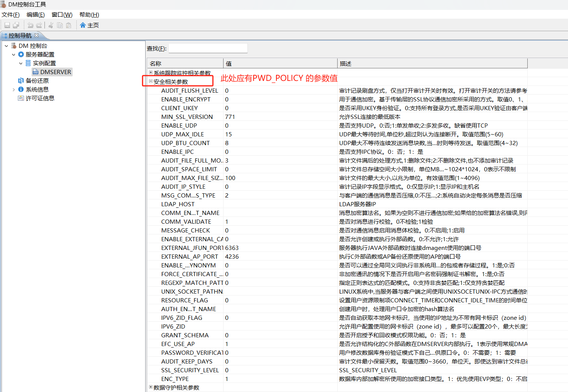Close the 控制导航 tab
568x392 pixels.
(x=36, y=35)
